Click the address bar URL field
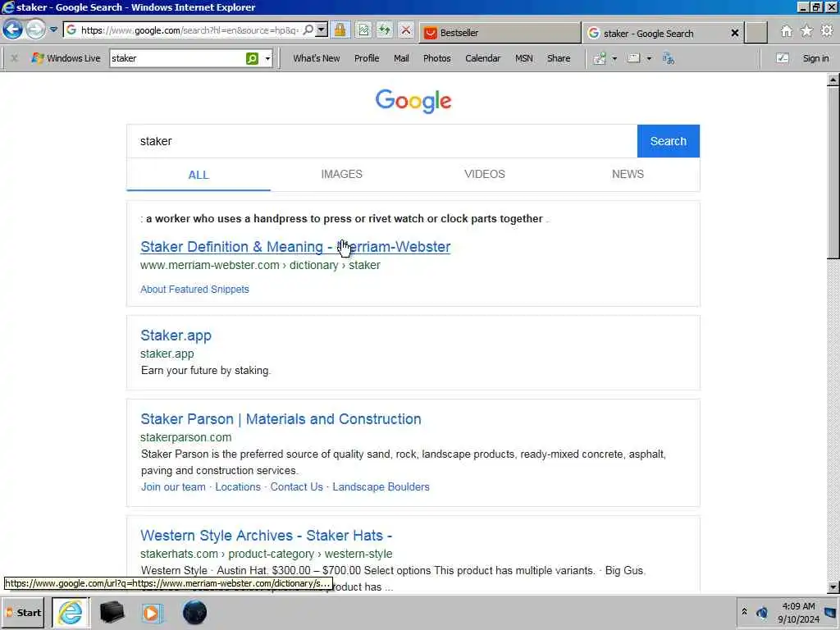The height and width of the screenshot is (630, 840). click(189, 30)
